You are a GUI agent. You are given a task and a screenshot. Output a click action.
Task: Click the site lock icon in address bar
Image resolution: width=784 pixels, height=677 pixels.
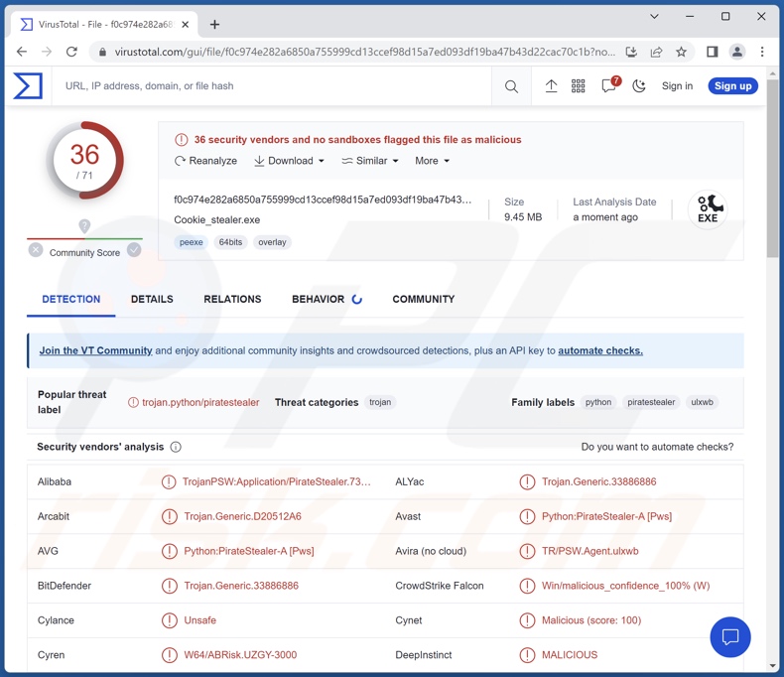click(102, 52)
